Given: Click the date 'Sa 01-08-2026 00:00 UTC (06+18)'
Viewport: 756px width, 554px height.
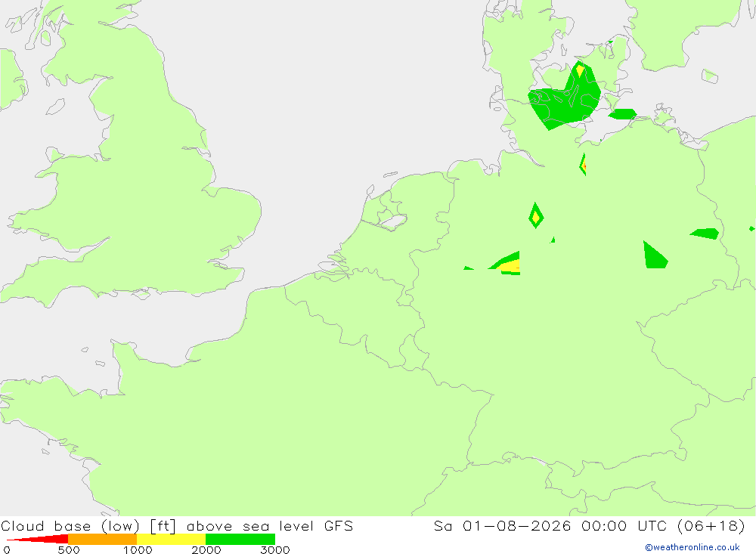Looking at the screenshot, I should click(x=589, y=526).
